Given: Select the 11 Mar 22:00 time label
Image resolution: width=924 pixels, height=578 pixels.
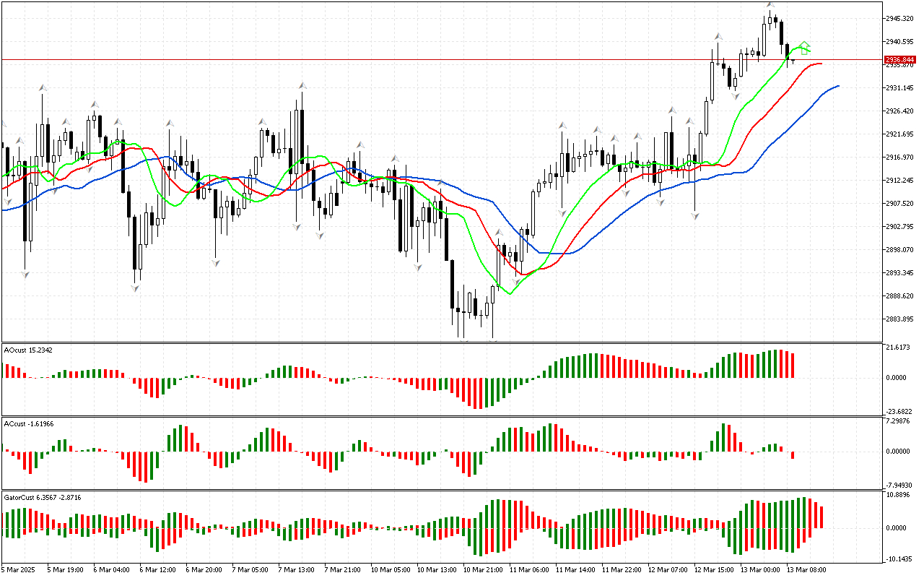Looking at the screenshot, I should [622, 570].
